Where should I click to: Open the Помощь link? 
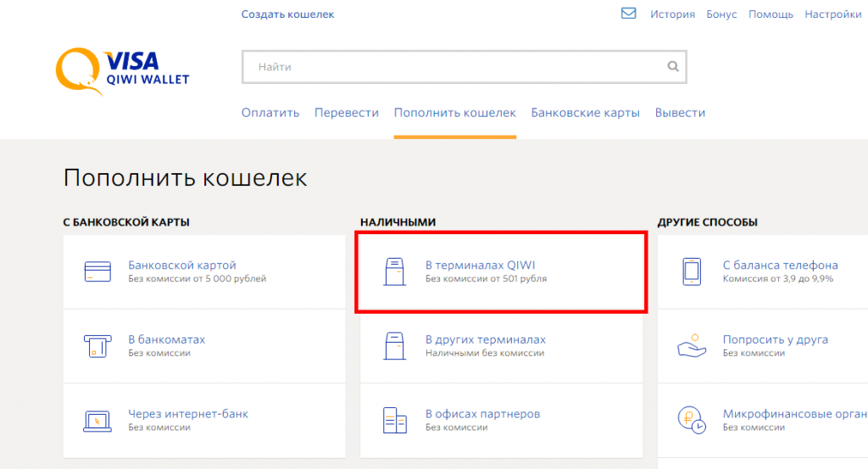point(771,14)
